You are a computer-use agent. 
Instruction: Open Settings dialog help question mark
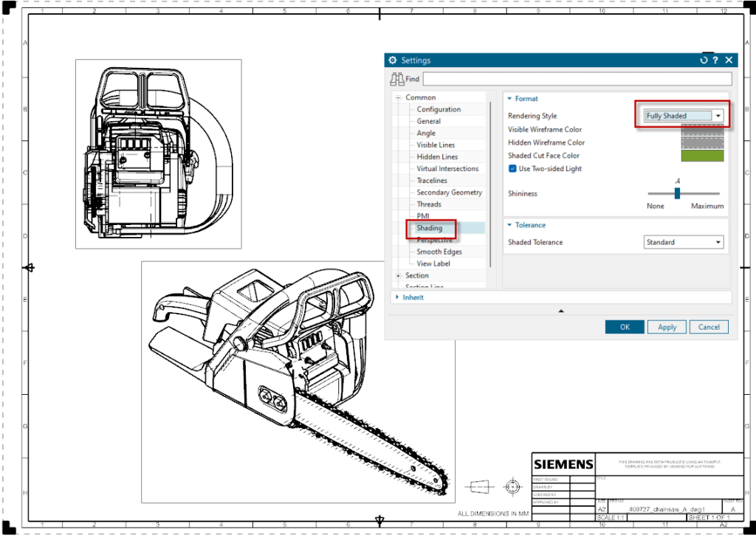click(715, 61)
